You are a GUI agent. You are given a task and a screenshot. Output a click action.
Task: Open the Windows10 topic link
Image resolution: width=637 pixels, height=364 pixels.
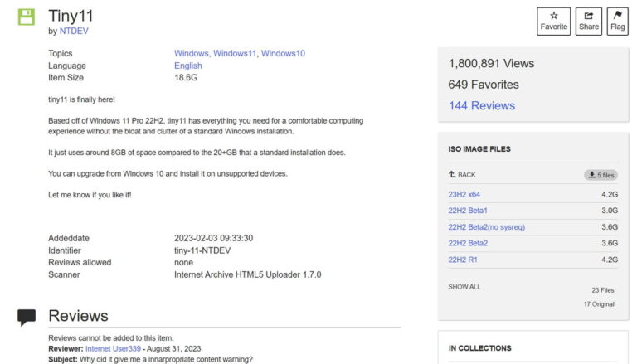point(283,53)
